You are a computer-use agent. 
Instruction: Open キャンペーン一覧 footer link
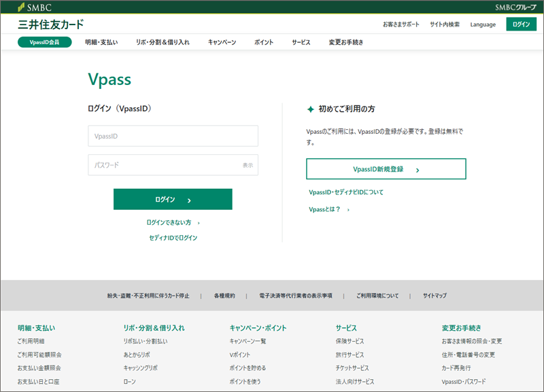248,342
